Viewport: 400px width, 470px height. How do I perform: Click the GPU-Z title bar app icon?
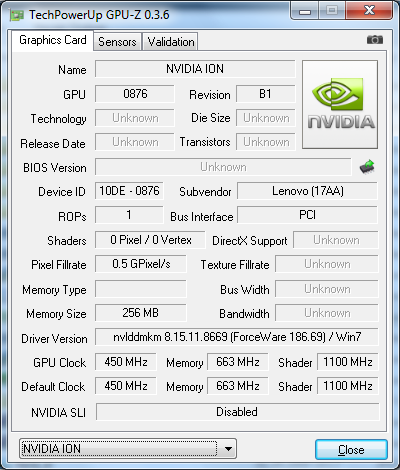(17, 15)
